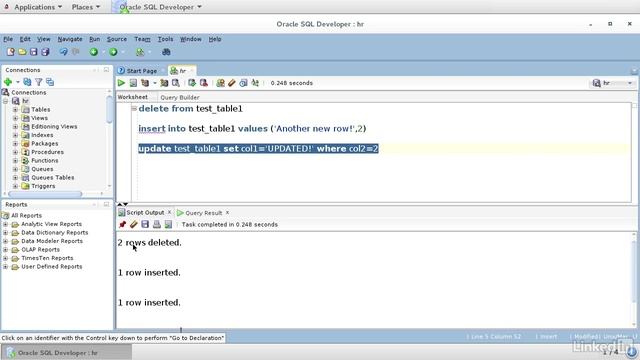Clear the worksheet with eraser icon
Viewport: 640px width, 360px height.
[232, 83]
